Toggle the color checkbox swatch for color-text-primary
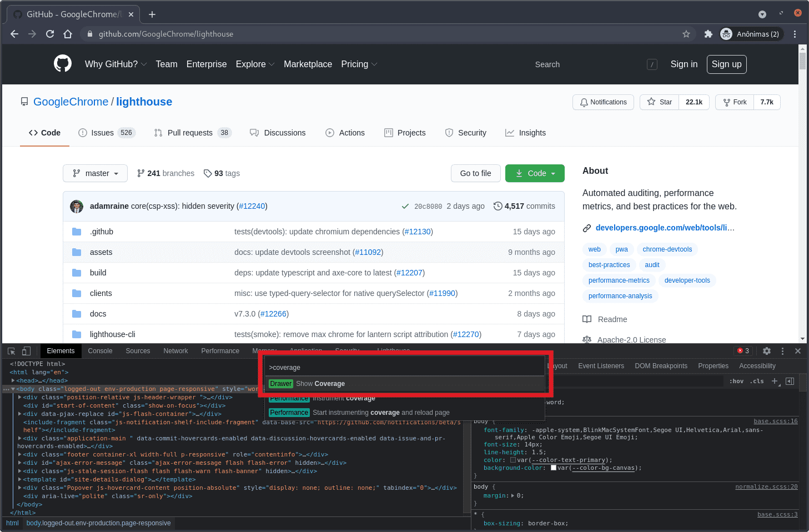The width and height of the screenshot is (809, 532). tap(513, 460)
